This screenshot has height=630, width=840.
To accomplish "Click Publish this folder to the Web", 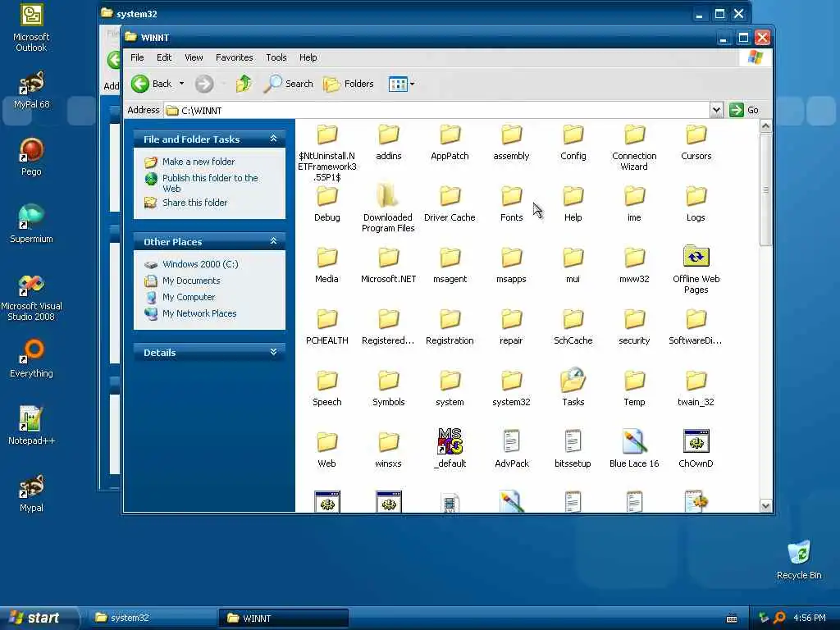I will pos(210,183).
